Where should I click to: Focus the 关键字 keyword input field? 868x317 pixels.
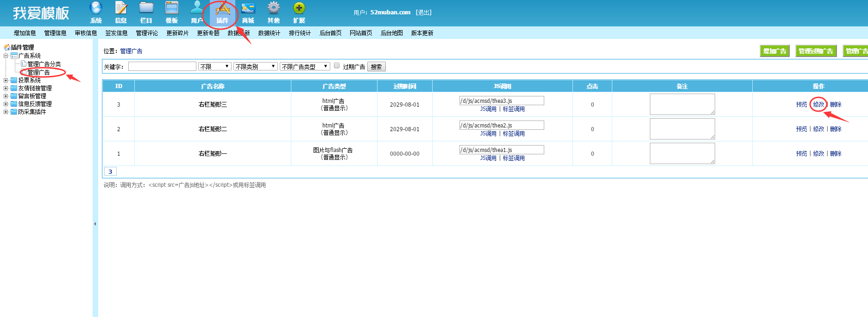(x=162, y=66)
